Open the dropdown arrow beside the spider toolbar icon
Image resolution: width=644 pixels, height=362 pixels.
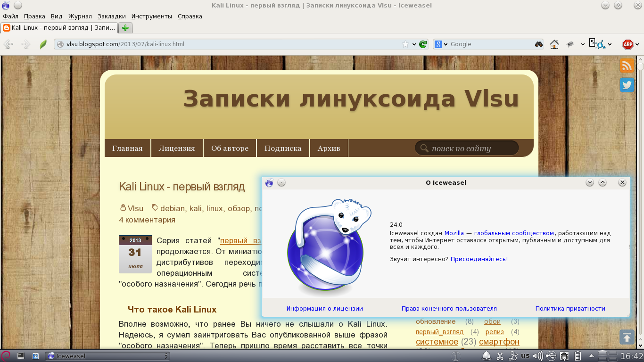coord(583,44)
